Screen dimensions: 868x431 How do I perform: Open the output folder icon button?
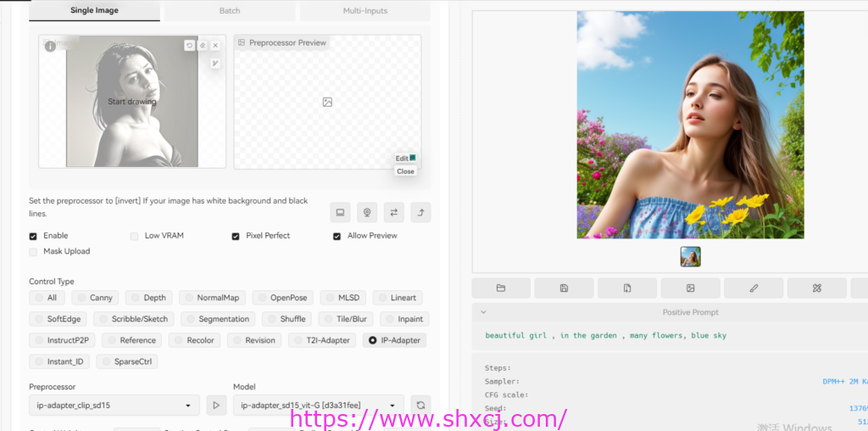click(501, 288)
